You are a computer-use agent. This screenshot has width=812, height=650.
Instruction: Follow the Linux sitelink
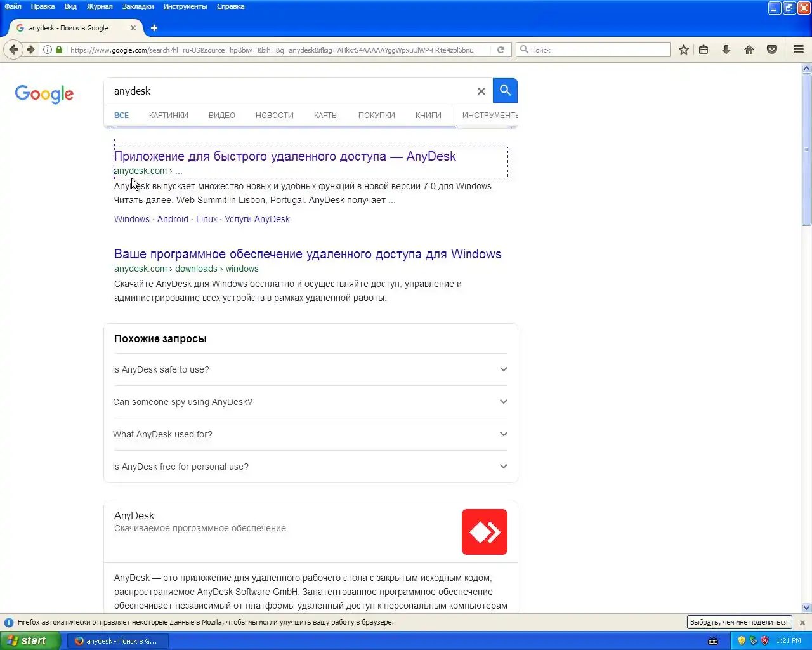pyautogui.click(x=206, y=219)
